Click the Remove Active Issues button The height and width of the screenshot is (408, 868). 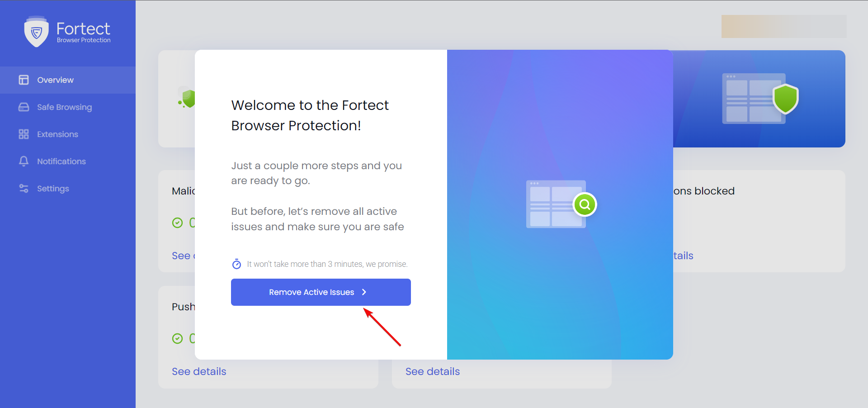(x=321, y=292)
